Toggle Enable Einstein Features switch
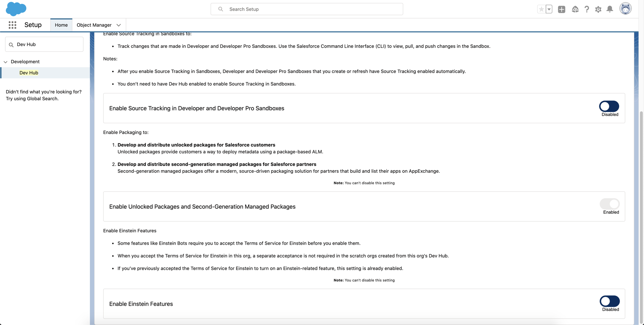The height and width of the screenshot is (325, 644). point(609,301)
